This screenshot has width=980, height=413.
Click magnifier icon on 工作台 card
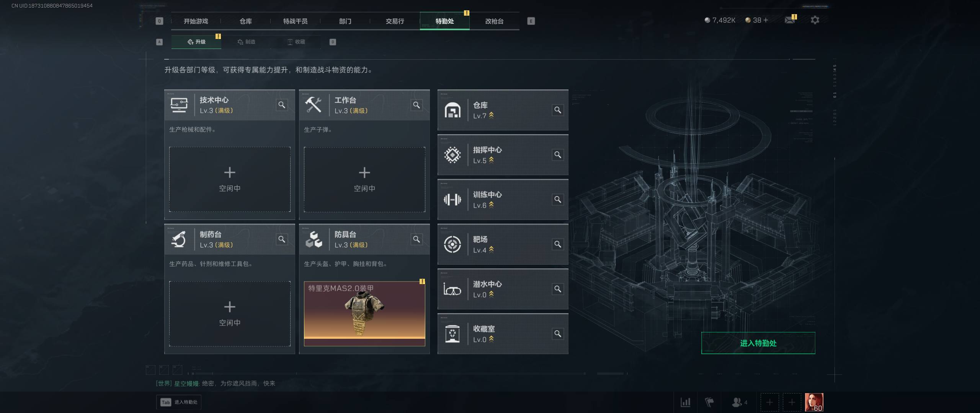point(416,105)
